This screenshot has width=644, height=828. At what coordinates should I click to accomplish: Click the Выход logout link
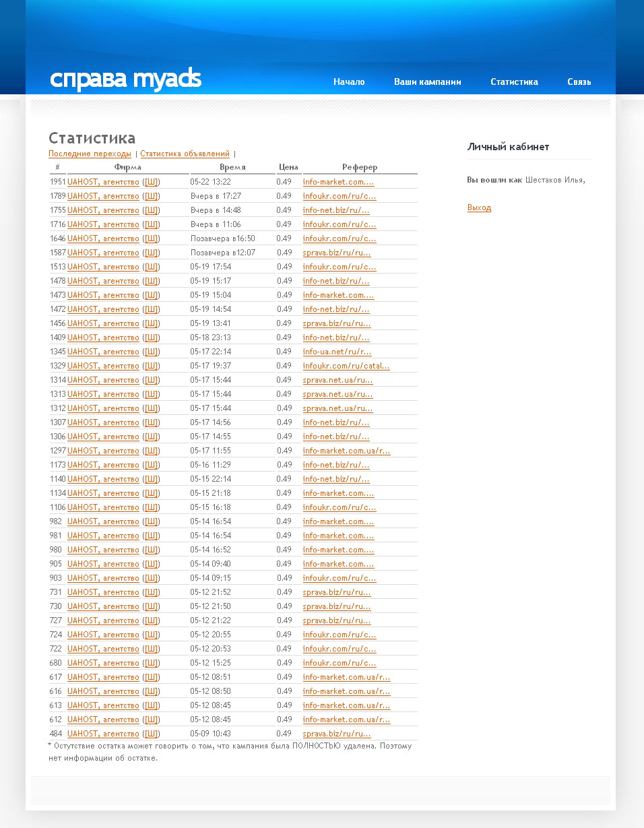click(x=479, y=208)
